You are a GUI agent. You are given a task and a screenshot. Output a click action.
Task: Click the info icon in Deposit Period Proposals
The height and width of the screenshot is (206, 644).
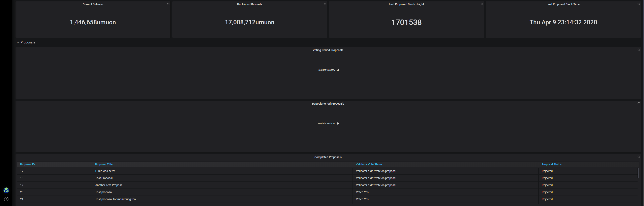click(x=338, y=123)
